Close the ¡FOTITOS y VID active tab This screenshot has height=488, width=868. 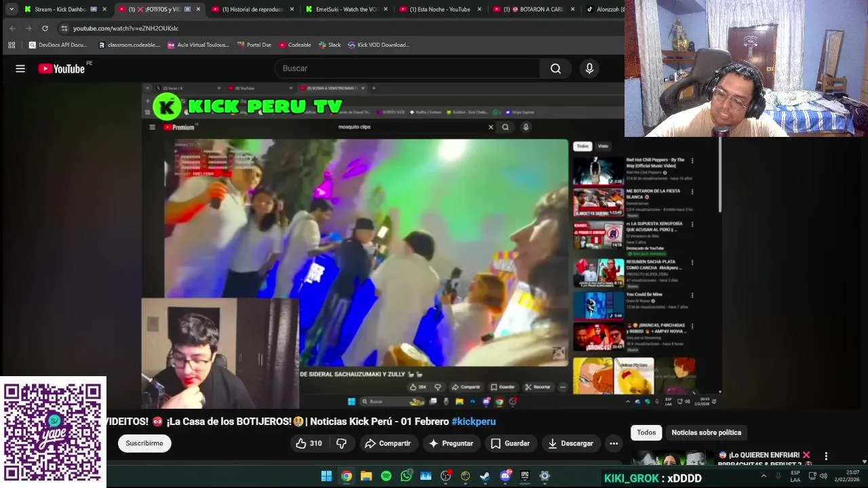pyautogui.click(x=198, y=9)
